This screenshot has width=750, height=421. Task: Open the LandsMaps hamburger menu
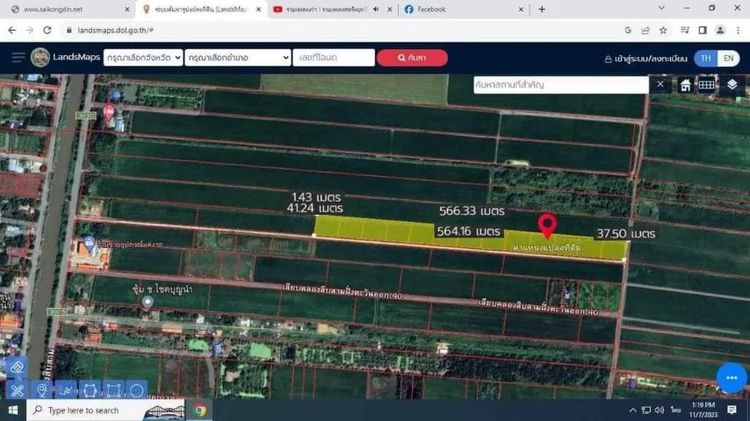point(18,58)
